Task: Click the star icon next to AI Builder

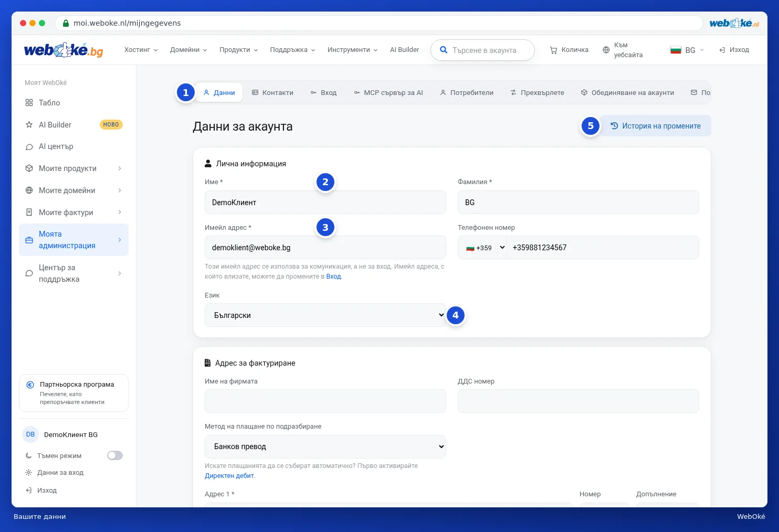Action: tap(29, 125)
